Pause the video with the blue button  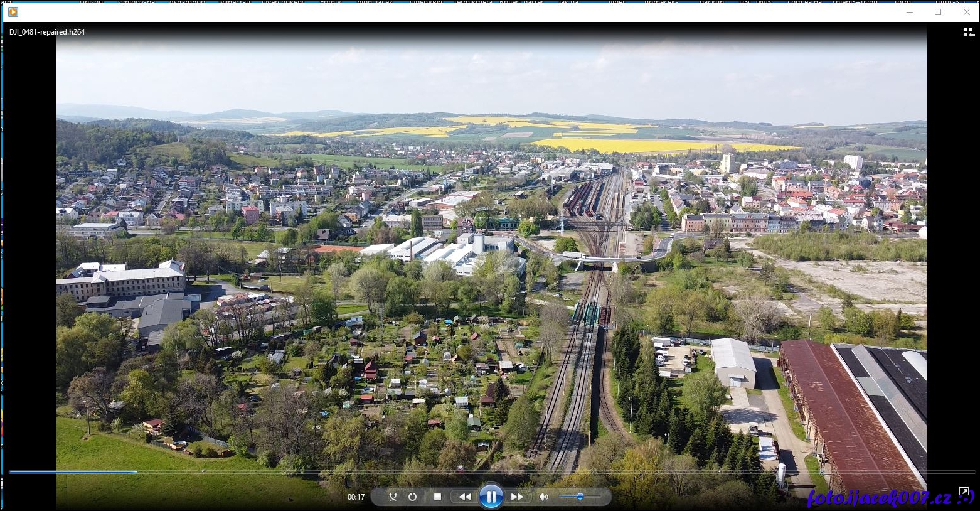pyautogui.click(x=491, y=497)
